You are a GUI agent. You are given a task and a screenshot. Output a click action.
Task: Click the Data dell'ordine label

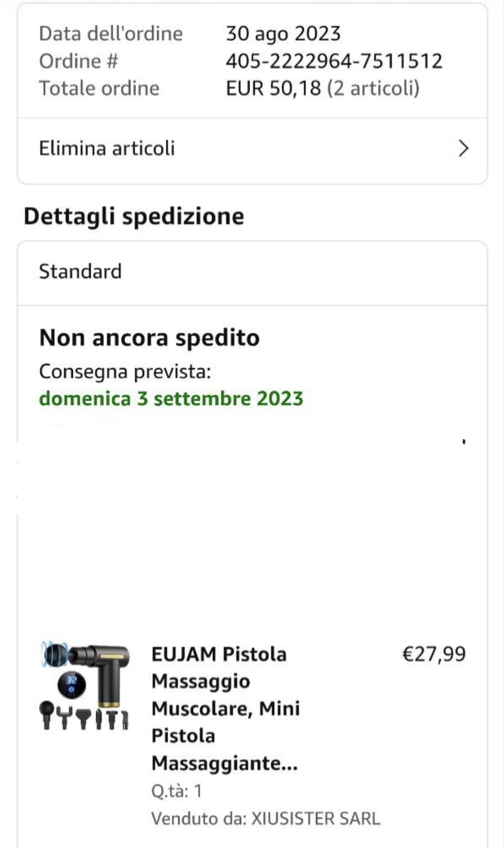point(111,34)
